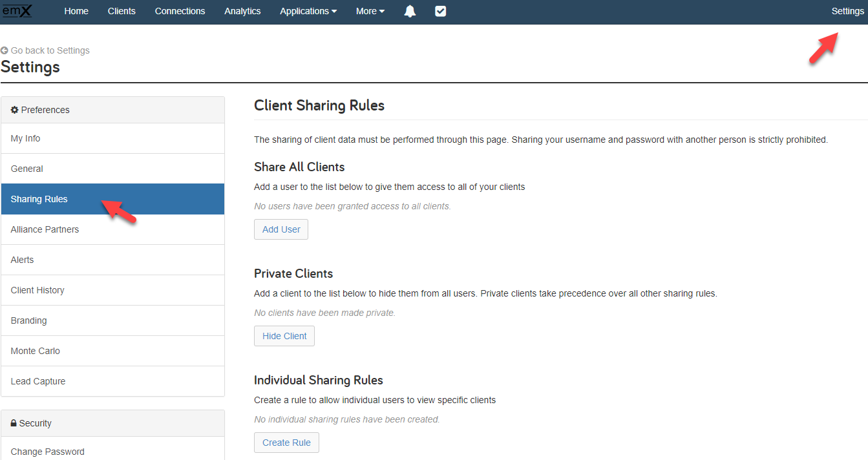Viewport: 868px width, 460px height.
Task: Click 'No users have been granted access' text
Action: click(x=352, y=206)
